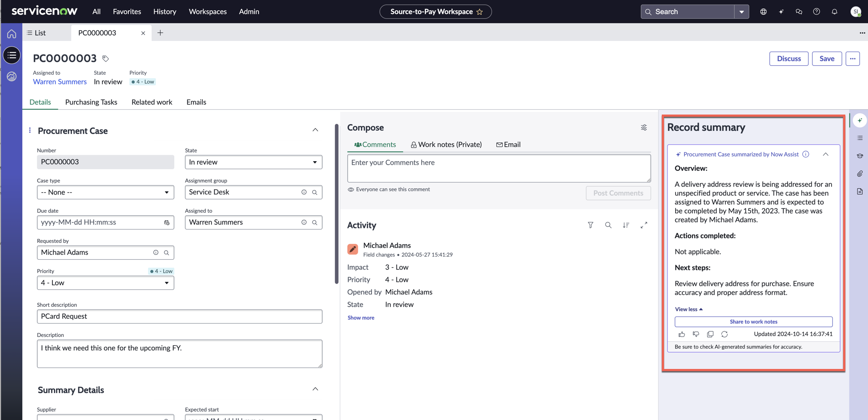Screen dimensions: 868x420
Task: Search within the Activity stream
Action: coord(608,225)
